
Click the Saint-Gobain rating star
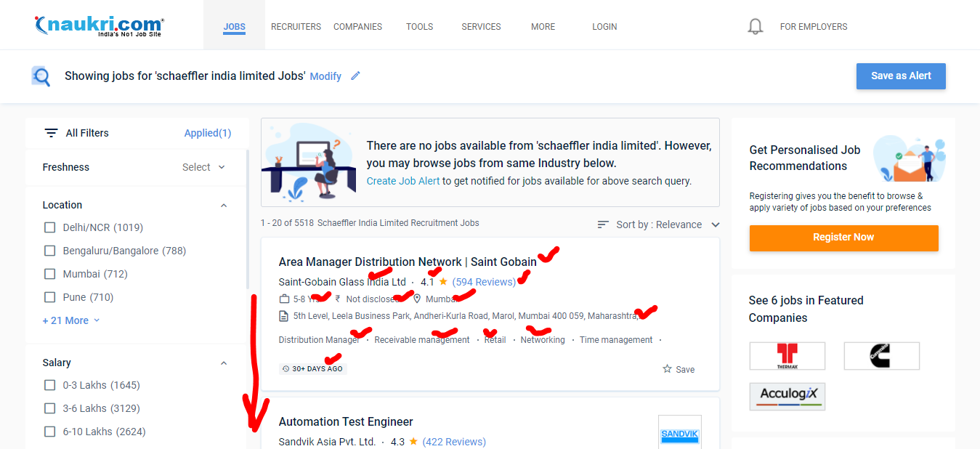pos(443,282)
